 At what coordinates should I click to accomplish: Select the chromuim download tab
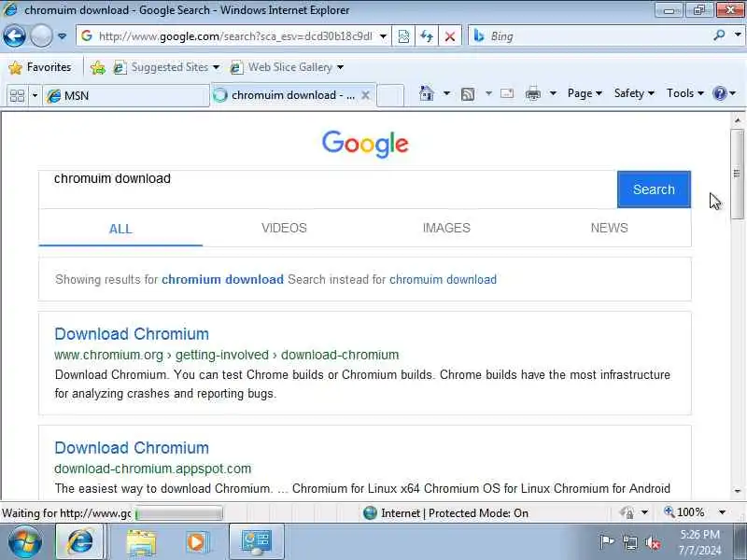(x=286, y=95)
